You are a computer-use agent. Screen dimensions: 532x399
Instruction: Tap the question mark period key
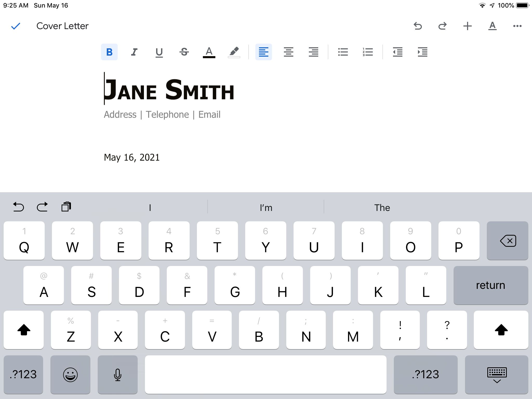click(447, 330)
